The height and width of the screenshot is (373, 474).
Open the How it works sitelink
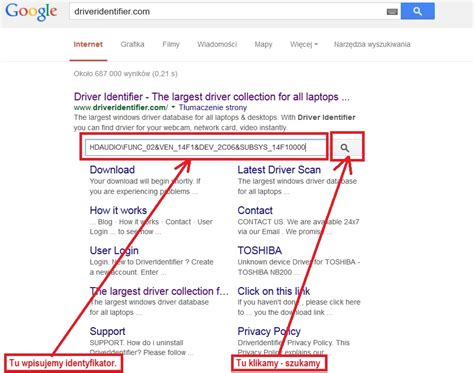(118, 210)
